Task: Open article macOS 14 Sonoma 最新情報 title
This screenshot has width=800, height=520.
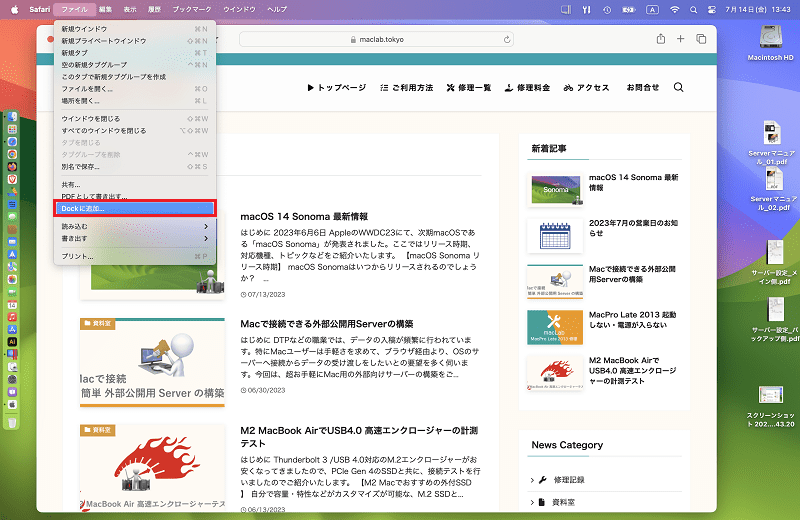Action: tap(304, 216)
